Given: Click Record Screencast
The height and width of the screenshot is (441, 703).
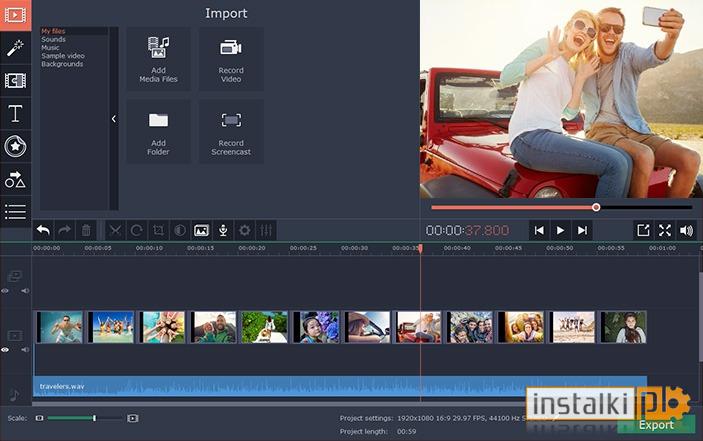Looking at the screenshot, I should (231, 131).
